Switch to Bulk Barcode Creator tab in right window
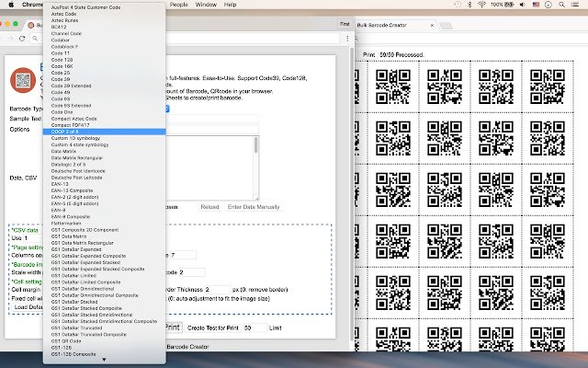 [382, 25]
